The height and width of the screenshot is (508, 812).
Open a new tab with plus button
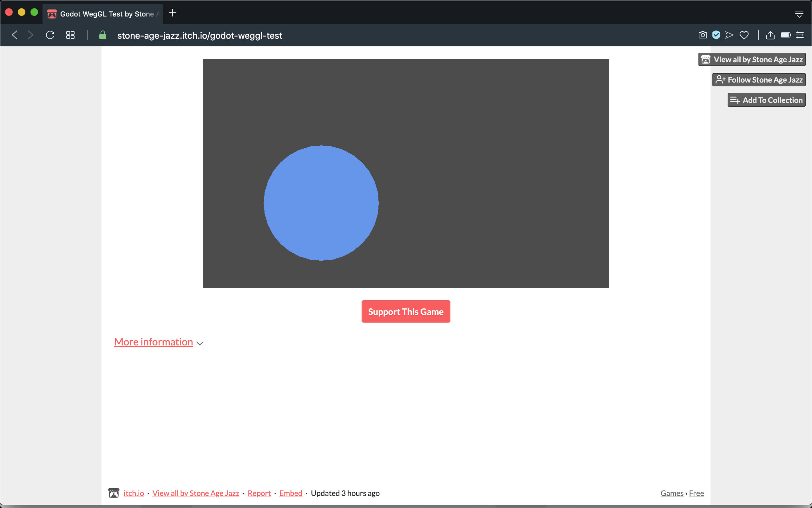coord(173,13)
